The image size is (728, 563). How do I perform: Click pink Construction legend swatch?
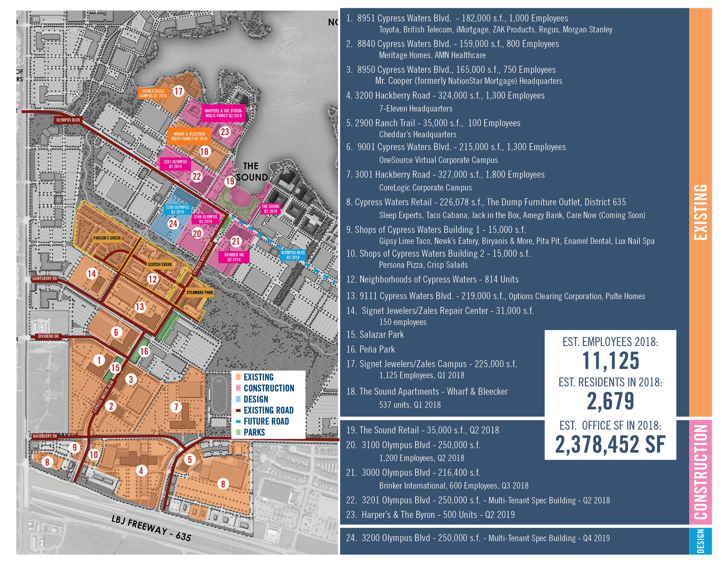click(238, 388)
